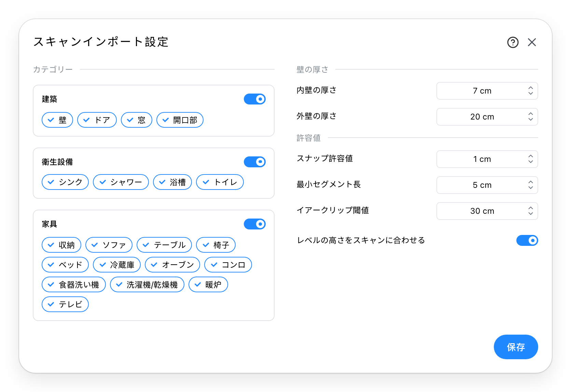This screenshot has height=392, width=571.
Task: Uncheck the 椅子 furniture chip
Action: point(216,245)
